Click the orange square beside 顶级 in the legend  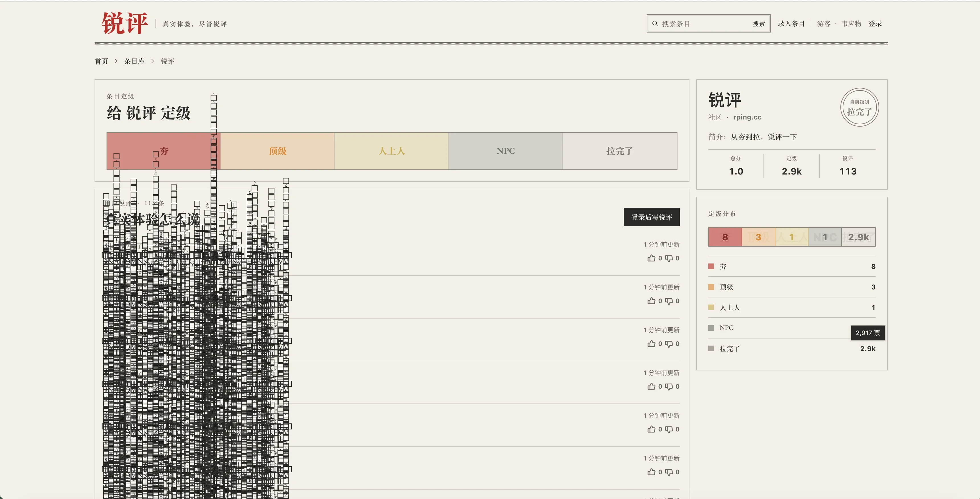[711, 287]
